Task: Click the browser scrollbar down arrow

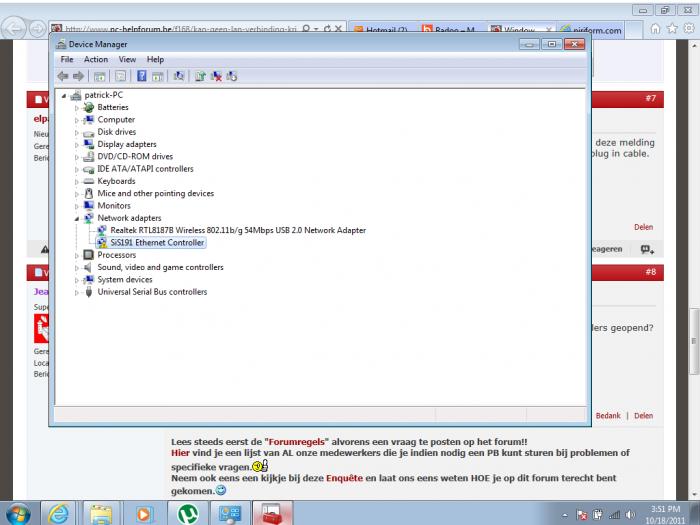Action: tap(694, 494)
